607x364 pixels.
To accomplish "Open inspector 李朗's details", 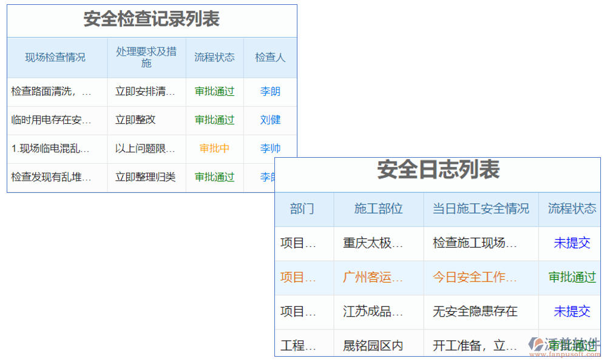I will point(270,92).
